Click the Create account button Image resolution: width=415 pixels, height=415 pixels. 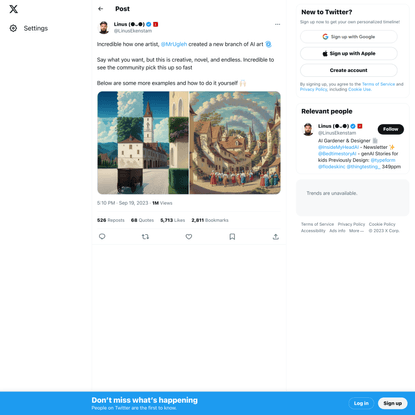pos(349,70)
